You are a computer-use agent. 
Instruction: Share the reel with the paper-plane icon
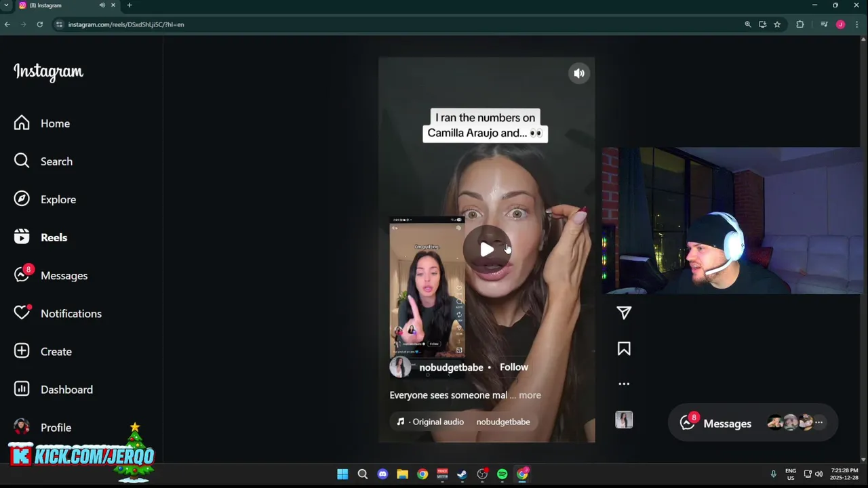tap(624, 312)
